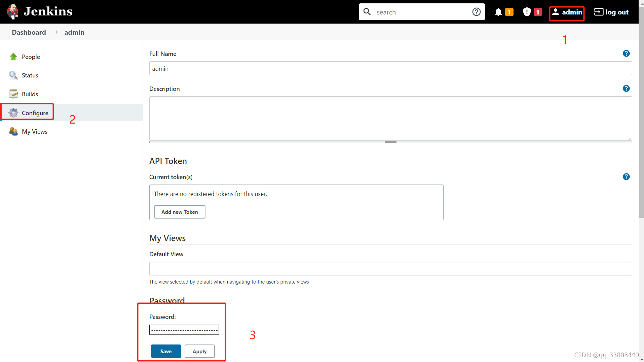Click the API Token section heading

168,161
